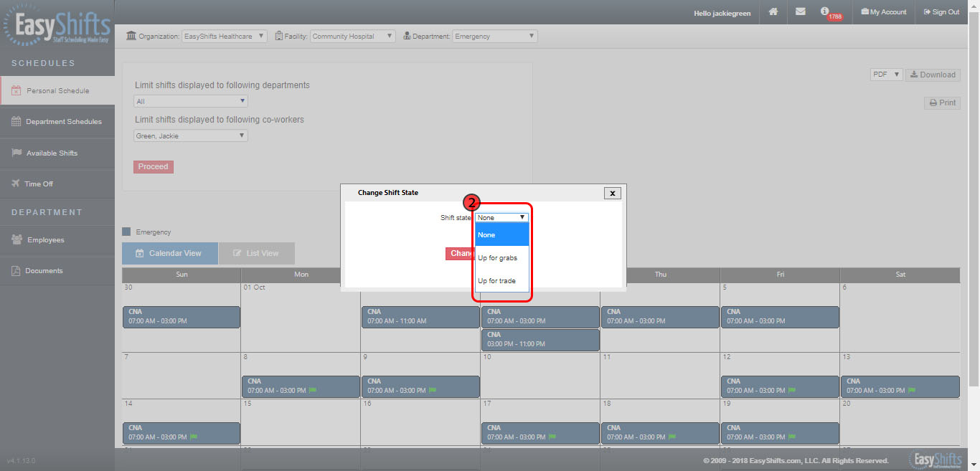The height and width of the screenshot is (471, 980).
Task: Click the "Mon" column header
Action: [x=301, y=275]
